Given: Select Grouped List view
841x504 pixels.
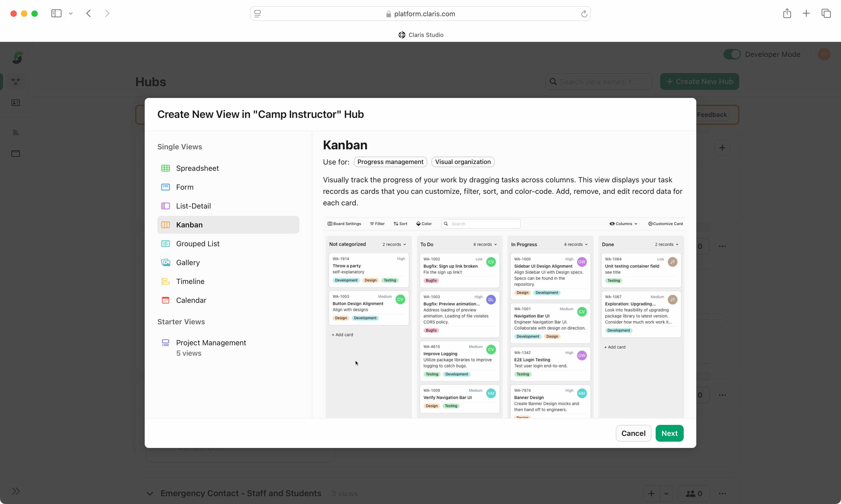Looking at the screenshot, I should tap(197, 244).
